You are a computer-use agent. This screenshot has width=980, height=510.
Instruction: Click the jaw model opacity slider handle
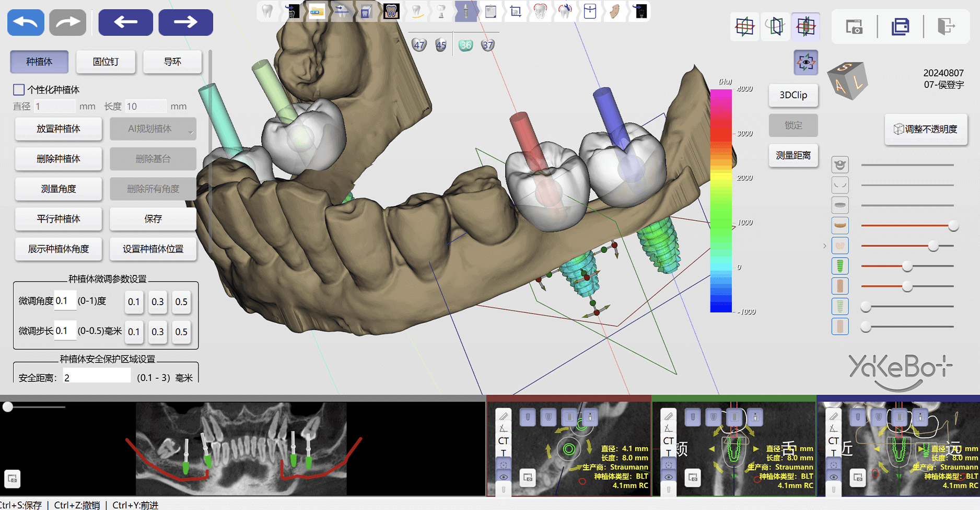(x=953, y=226)
